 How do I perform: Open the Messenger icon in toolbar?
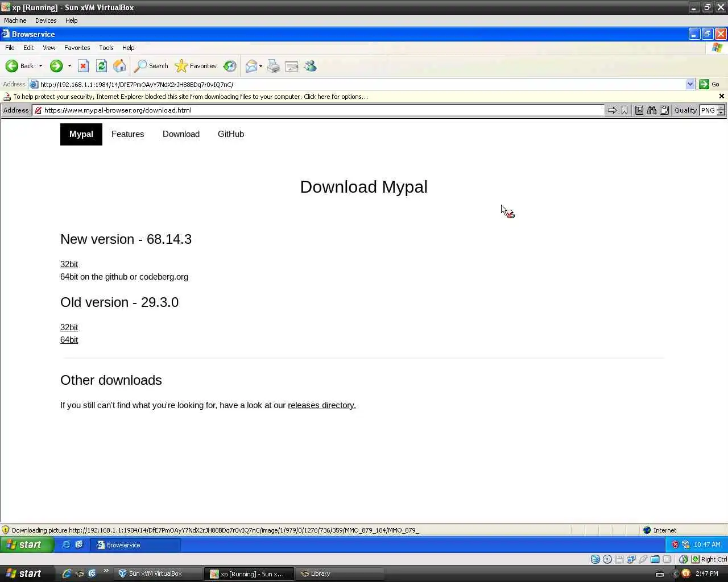point(310,66)
